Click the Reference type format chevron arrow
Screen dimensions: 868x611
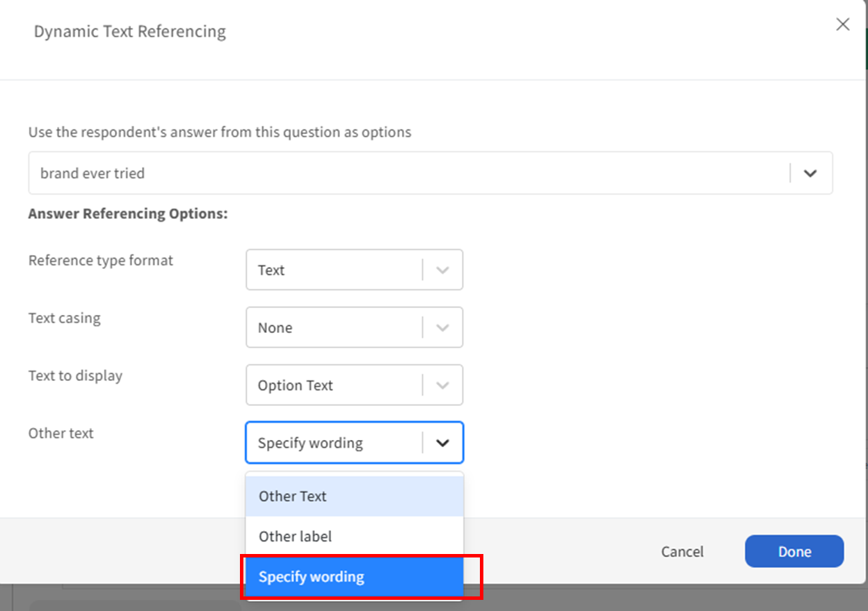(x=442, y=270)
